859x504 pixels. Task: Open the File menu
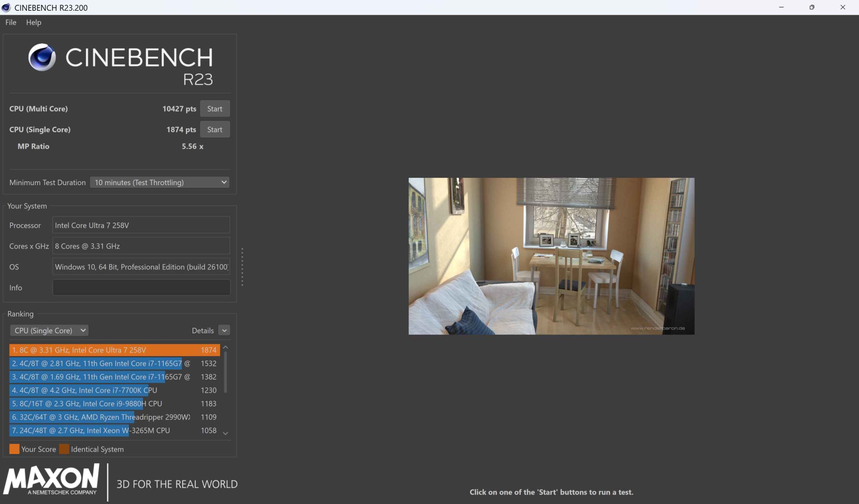pyautogui.click(x=10, y=22)
